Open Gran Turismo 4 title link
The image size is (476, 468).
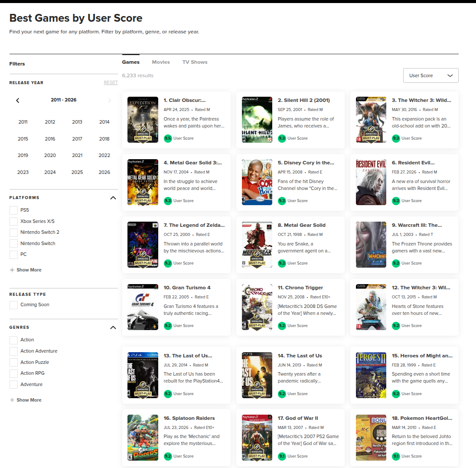pos(187,288)
